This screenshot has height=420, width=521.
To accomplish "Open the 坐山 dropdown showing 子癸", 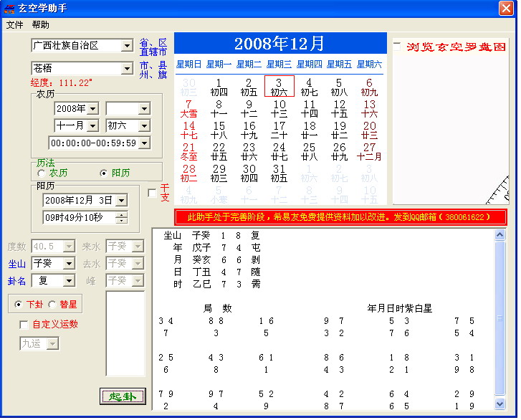I will coord(68,264).
